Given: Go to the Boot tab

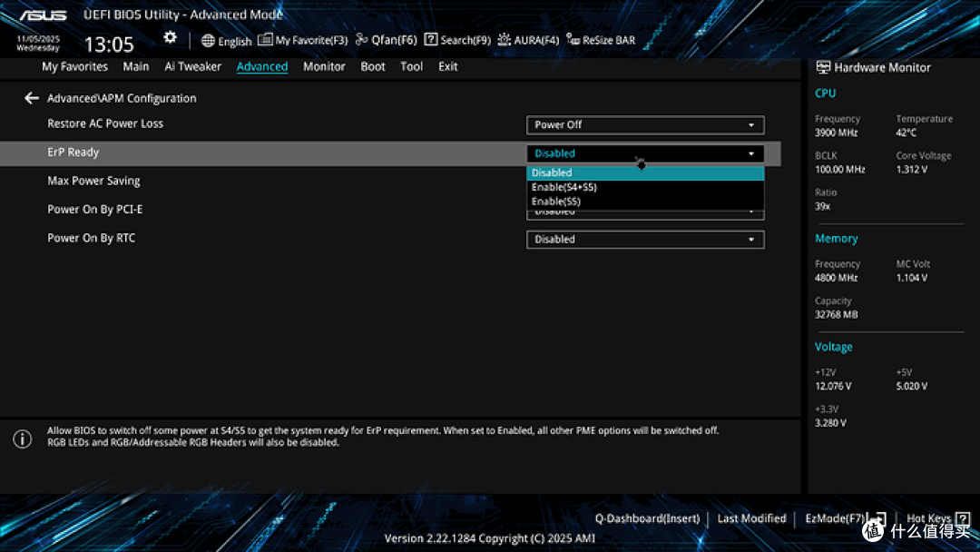Looking at the screenshot, I should click(x=373, y=66).
